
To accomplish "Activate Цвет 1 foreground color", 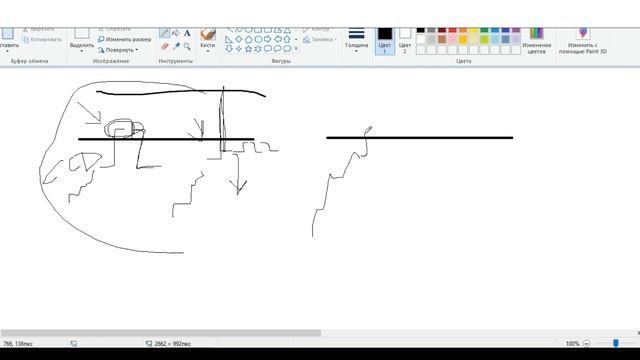I will coord(384,41).
